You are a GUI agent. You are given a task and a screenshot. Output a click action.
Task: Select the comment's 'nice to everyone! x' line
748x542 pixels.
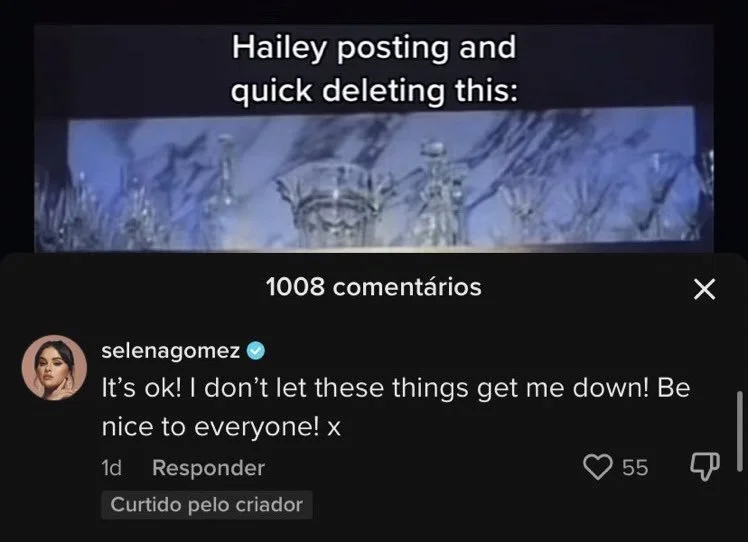[x=221, y=427]
